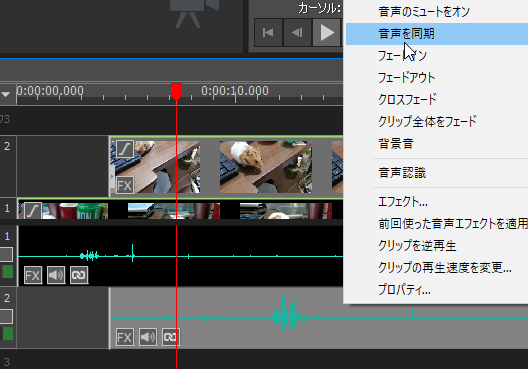
Task: Click speaker volume icon on audio track 2 clip
Action: click(x=148, y=337)
